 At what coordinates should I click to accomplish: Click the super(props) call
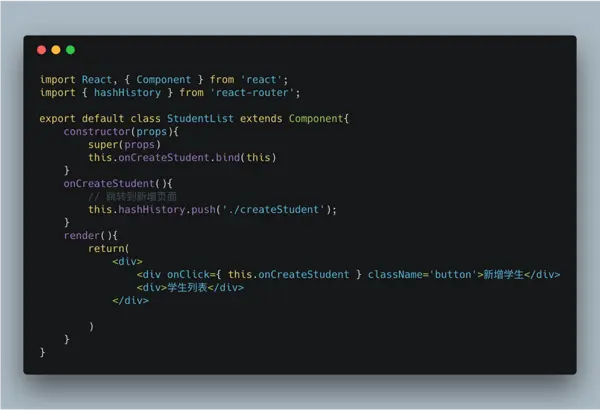tap(124, 145)
